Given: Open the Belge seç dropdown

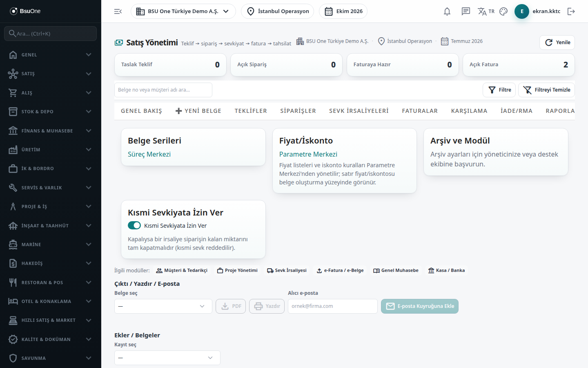Looking at the screenshot, I should point(163,306).
